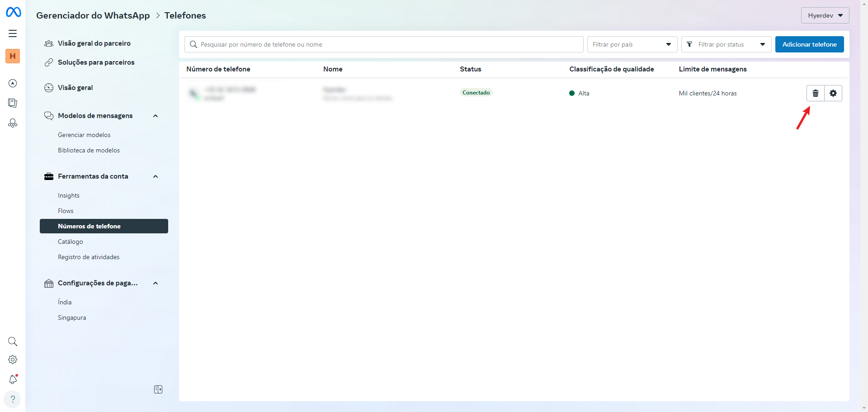Open the help question mark icon
This screenshot has height=412, width=868.
[x=13, y=399]
